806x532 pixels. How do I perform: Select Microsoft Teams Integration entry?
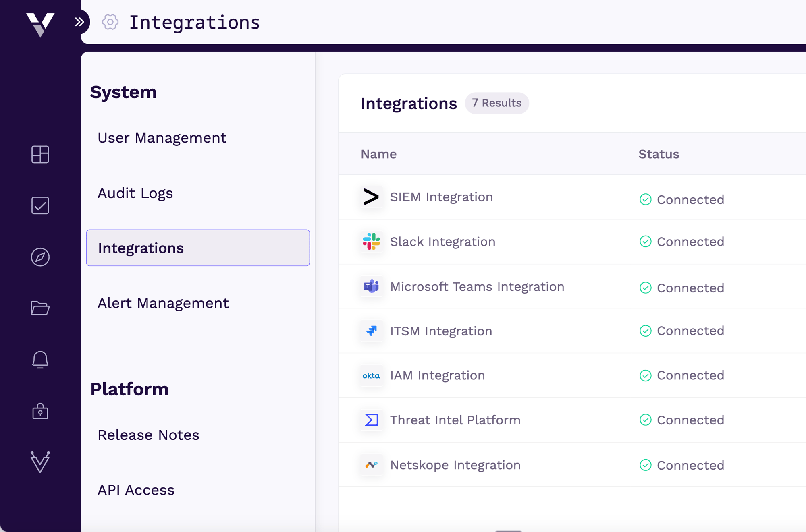477,287
